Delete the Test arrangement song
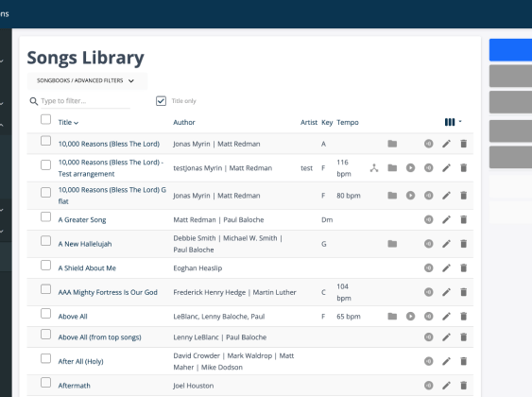The image size is (532, 397). pos(463,168)
